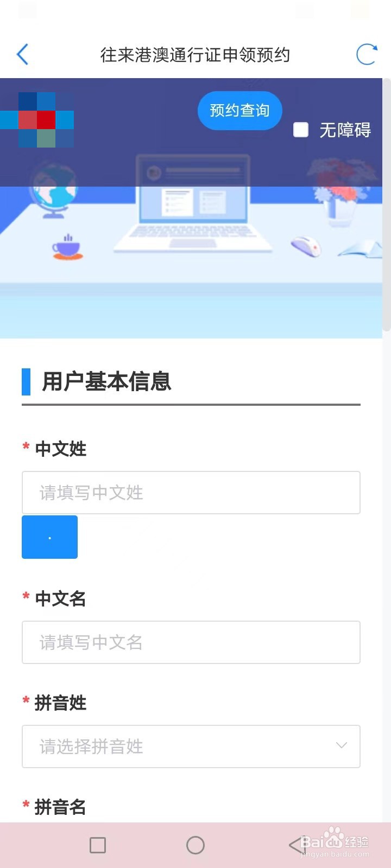Viewport: 391px width, 868px height.
Task: Enable the 无障碍 checkbox
Action: tap(301, 130)
